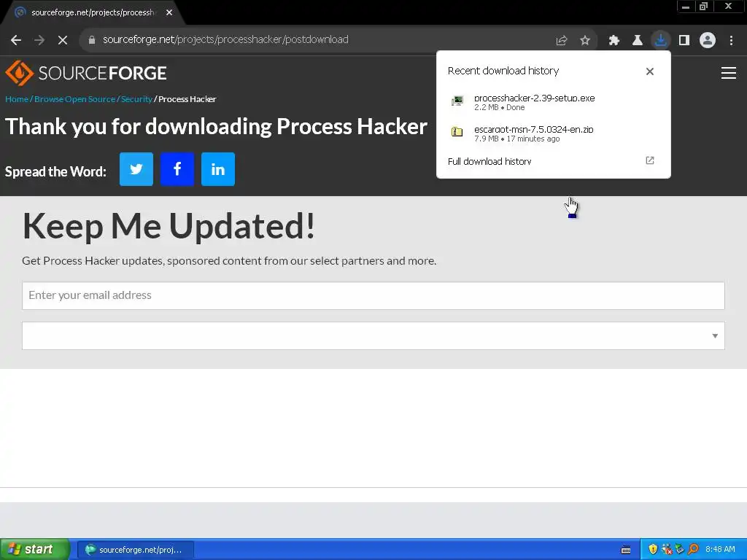
Task: Minimize the browser window
Action: tap(686, 6)
